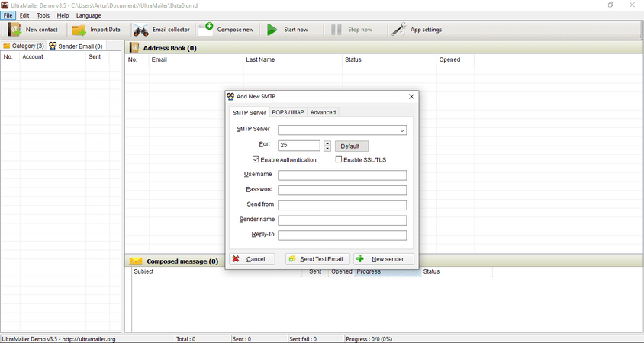Switch to the POP3 / IMAP tab

point(288,112)
